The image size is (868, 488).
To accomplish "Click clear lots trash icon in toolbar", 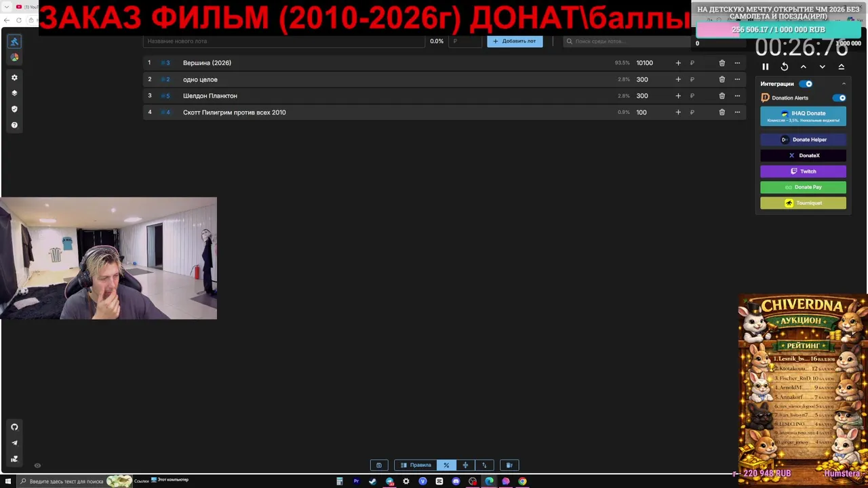I will pyautogui.click(x=509, y=465).
